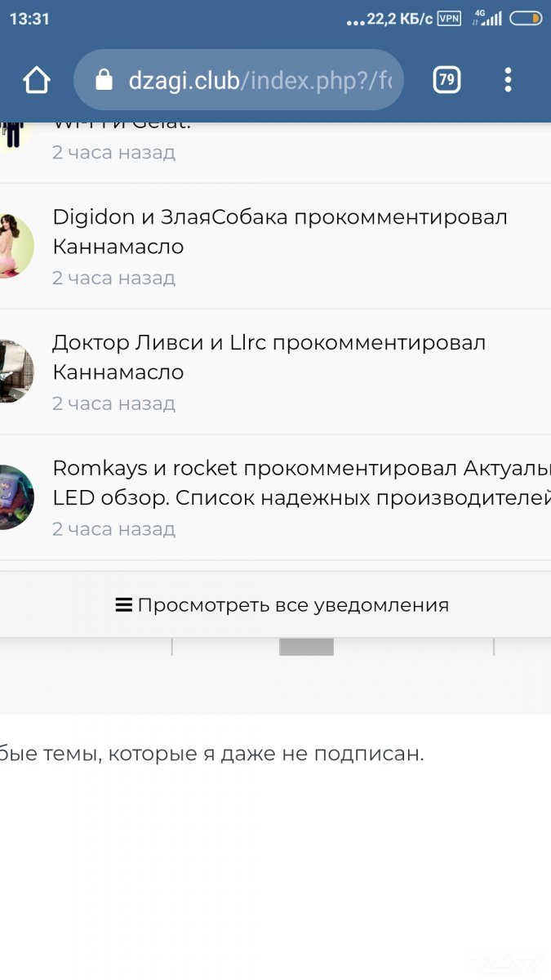
Task: Tap the 13:31 clock in status bar
Action: 30,18
